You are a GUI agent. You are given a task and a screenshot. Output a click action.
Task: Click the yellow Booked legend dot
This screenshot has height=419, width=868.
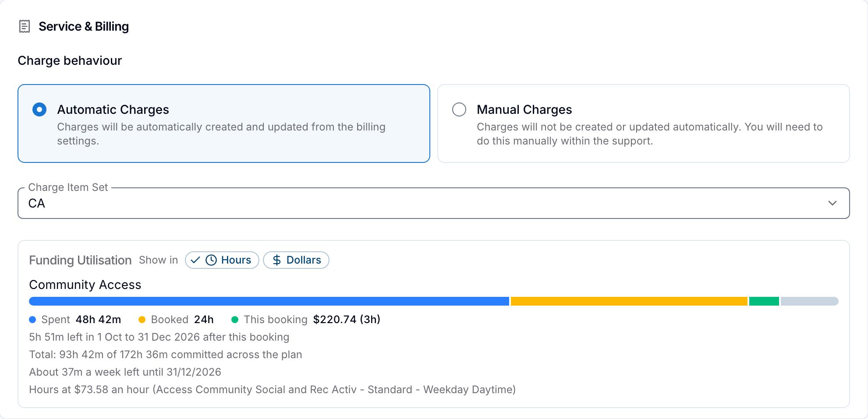point(142,320)
